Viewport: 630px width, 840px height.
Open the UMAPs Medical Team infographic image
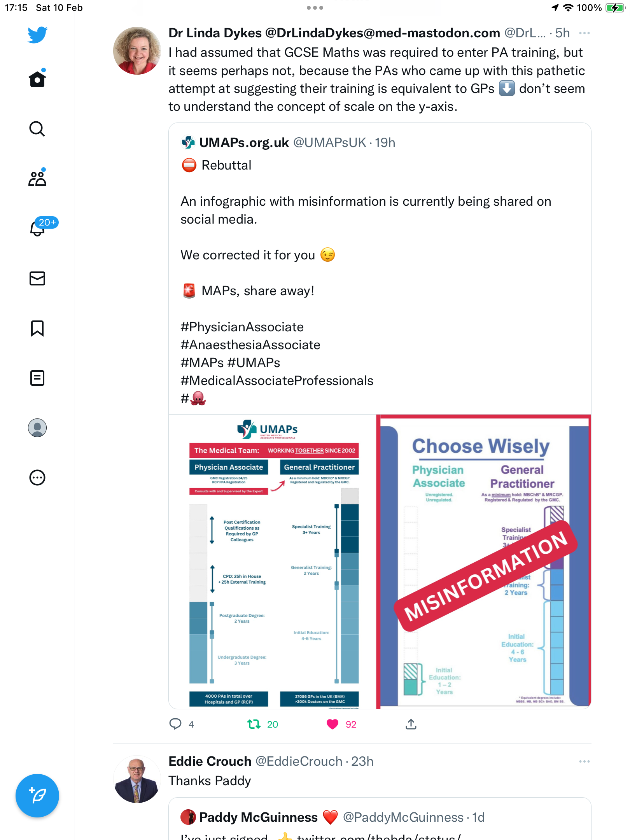tap(273, 562)
